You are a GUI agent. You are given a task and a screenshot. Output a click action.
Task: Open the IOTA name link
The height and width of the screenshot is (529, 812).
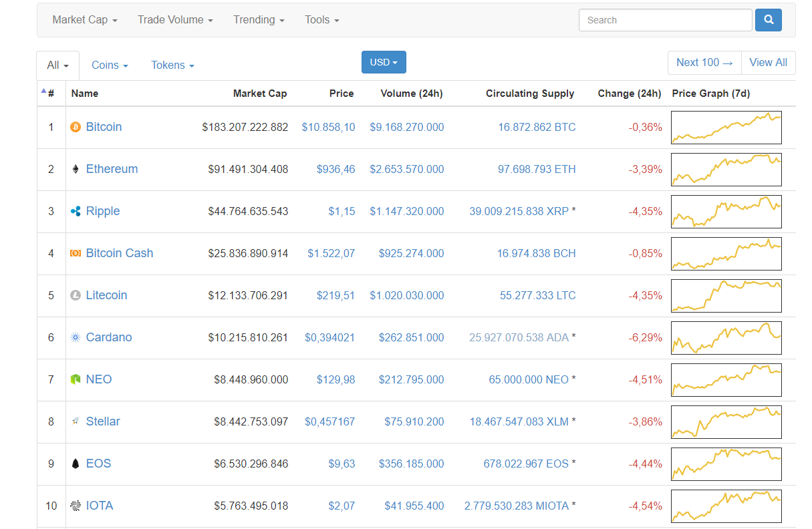[x=100, y=506]
